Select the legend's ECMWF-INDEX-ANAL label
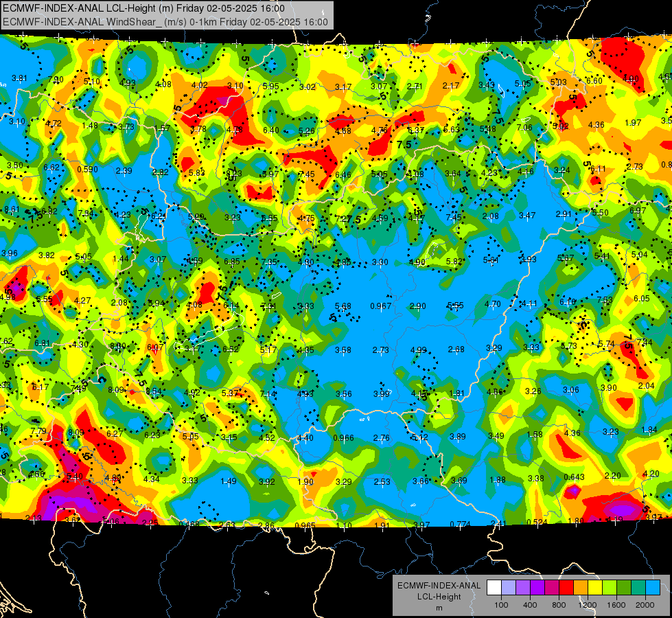 (x=439, y=586)
